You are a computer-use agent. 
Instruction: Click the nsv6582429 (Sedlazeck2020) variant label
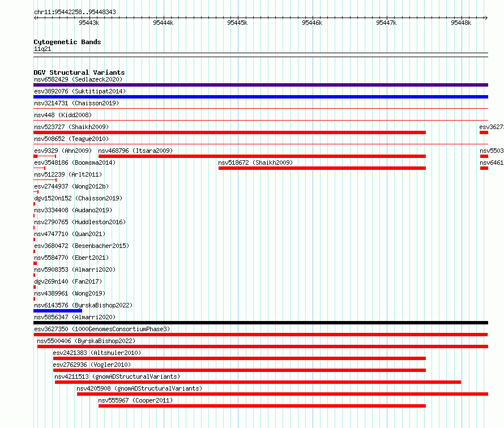pyautogui.click(x=78, y=79)
